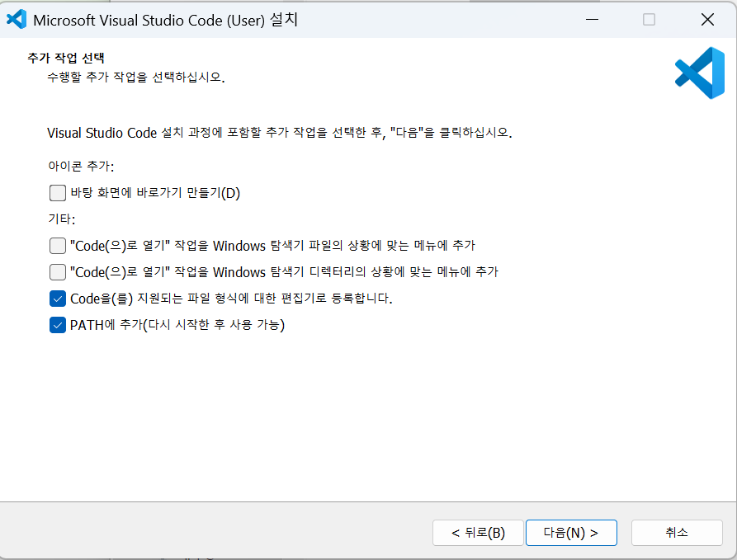Image resolution: width=737 pixels, height=560 pixels.
Task: Click the 아이콘 추가: section label
Action: [81, 167]
